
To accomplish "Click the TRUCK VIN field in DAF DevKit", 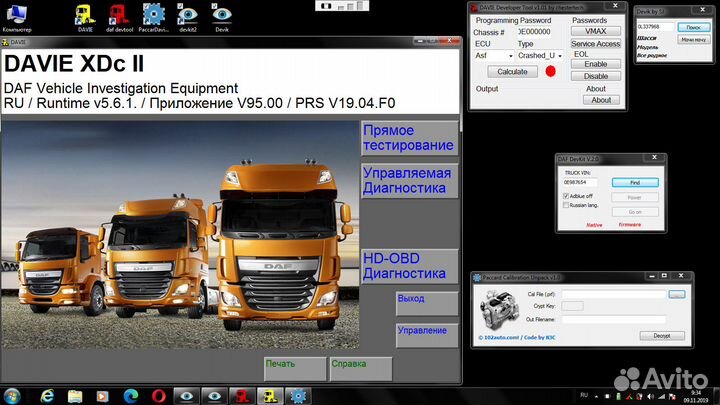I will (580, 182).
